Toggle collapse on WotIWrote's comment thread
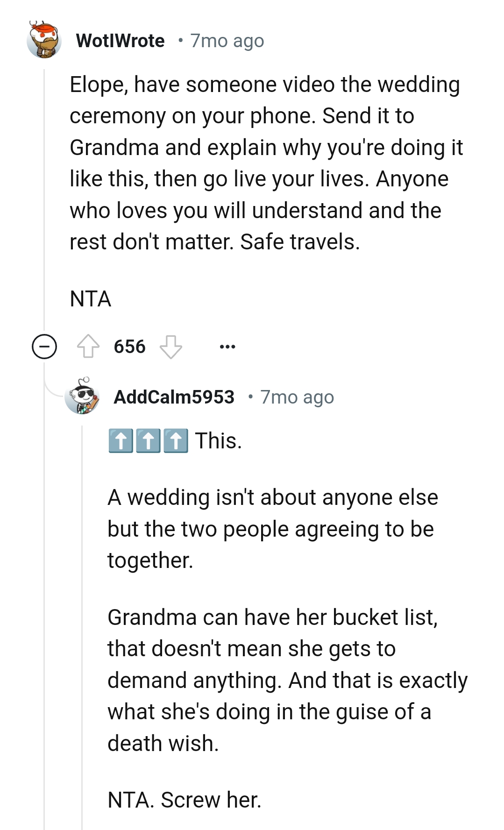The image size is (504, 830). click(43, 346)
